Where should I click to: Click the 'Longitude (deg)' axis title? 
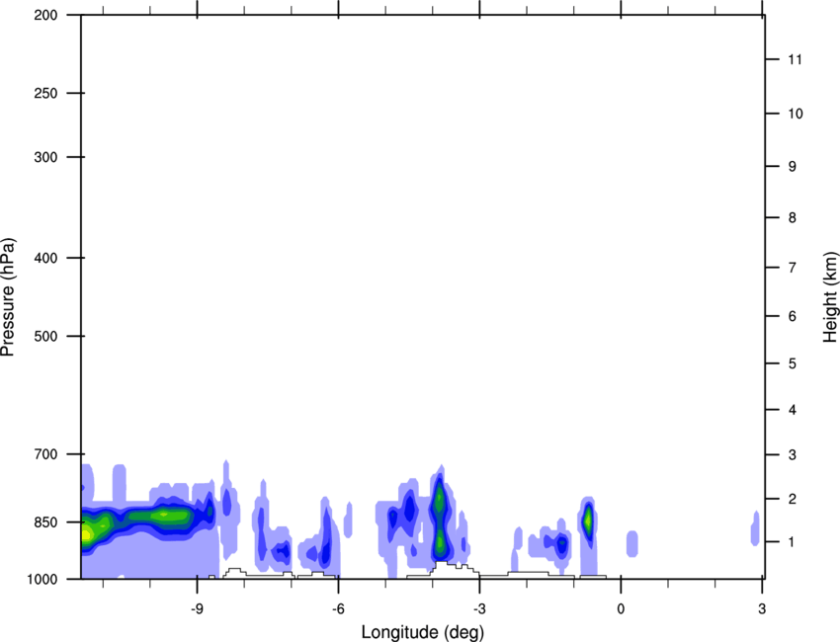[423, 632]
